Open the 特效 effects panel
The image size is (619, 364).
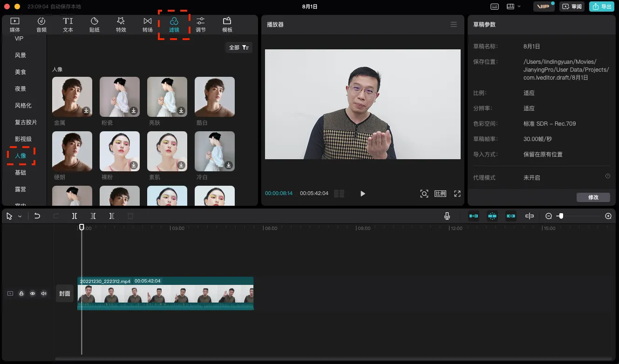pos(121,25)
